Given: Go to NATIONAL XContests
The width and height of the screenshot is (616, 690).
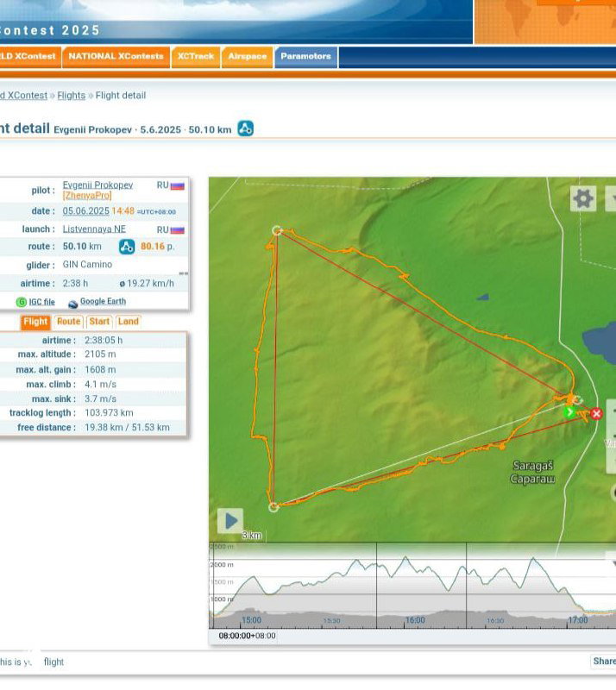Looking at the screenshot, I should 116,56.
